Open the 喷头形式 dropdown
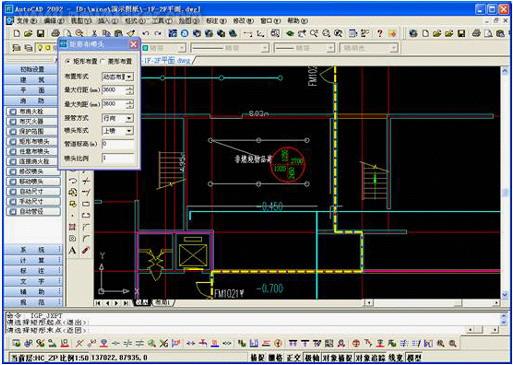Screen dimensions: 513x365 click(x=117, y=131)
